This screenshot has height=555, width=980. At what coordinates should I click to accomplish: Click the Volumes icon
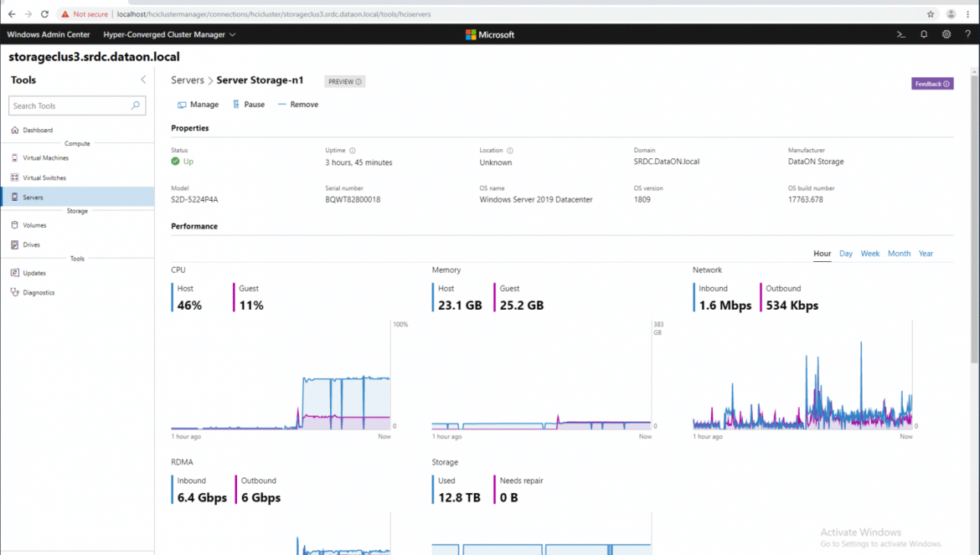[15, 224]
